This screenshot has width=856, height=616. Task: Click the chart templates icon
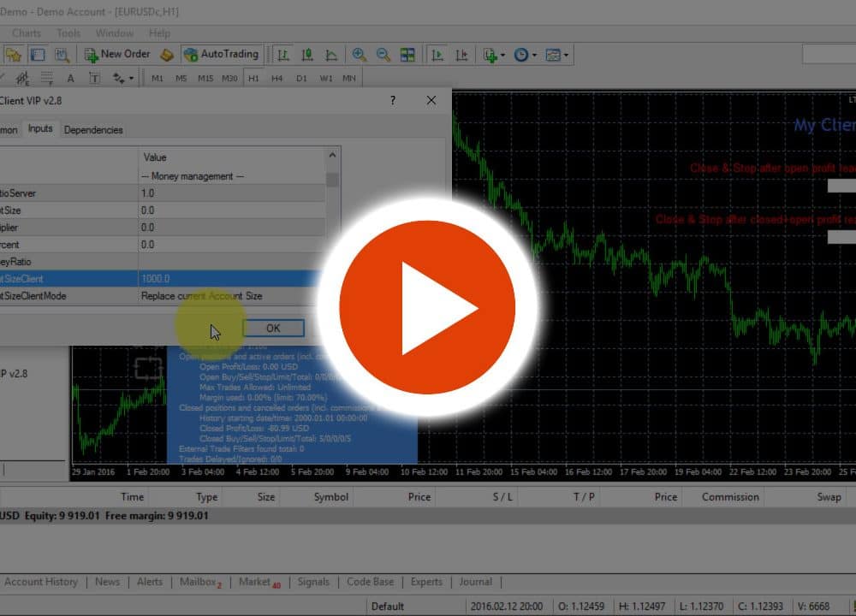pyautogui.click(x=552, y=55)
